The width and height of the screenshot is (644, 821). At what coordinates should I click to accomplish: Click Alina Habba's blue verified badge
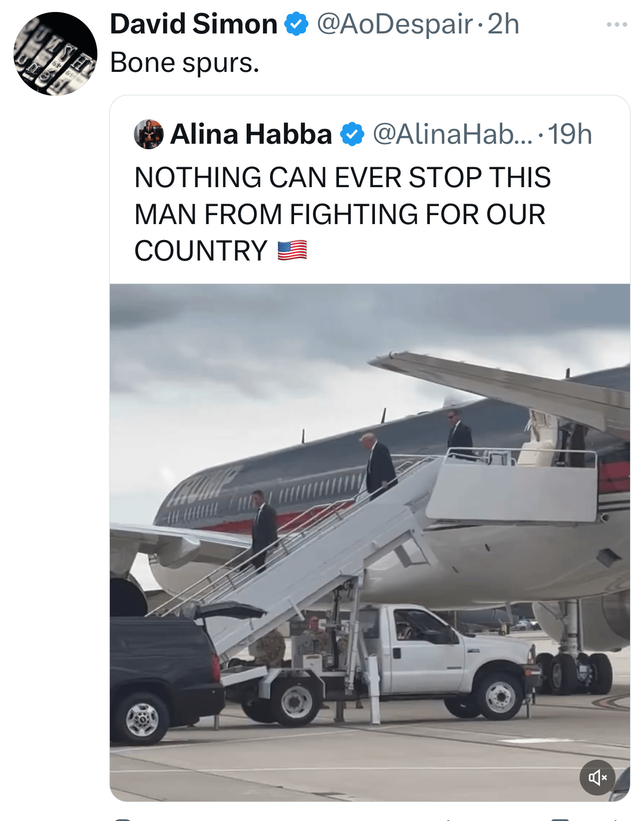click(x=352, y=134)
